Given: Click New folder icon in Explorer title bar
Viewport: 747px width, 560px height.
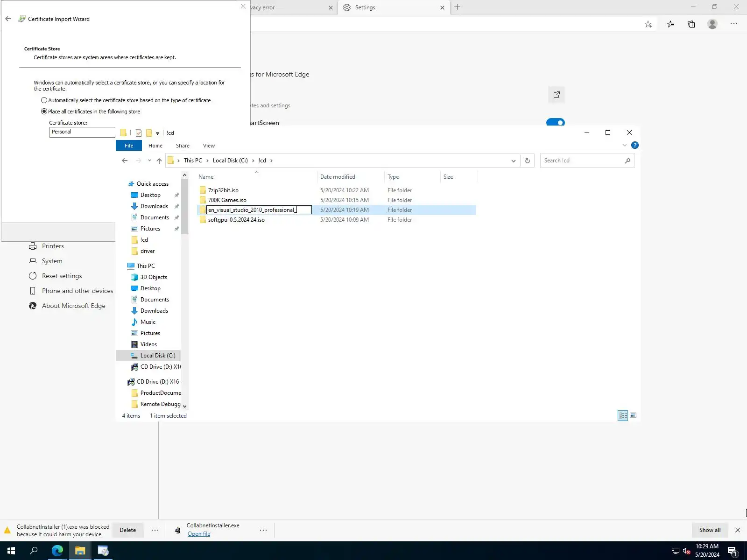Looking at the screenshot, I should 149,133.
